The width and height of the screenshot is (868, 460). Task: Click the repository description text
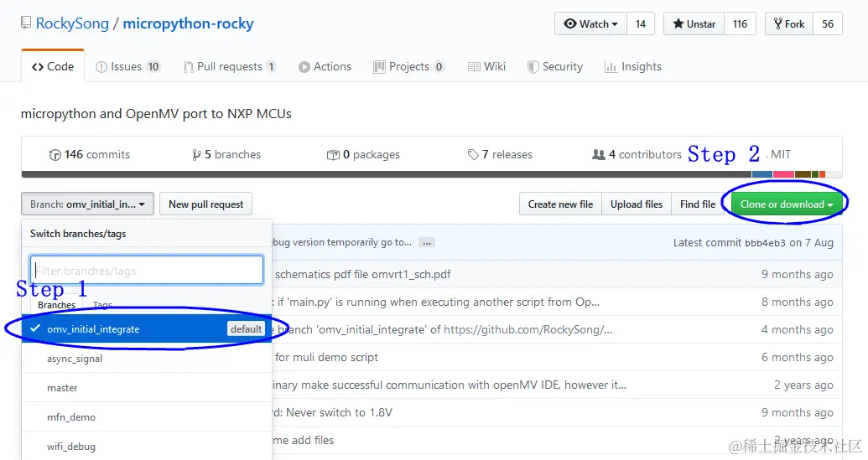(x=156, y=114)
